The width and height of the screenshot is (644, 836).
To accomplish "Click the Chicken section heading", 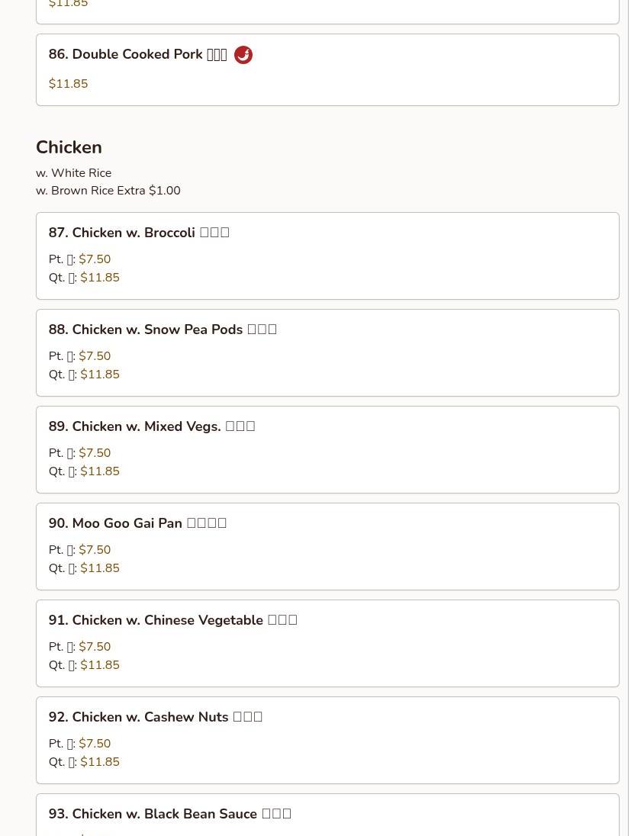I will (69, 147).
